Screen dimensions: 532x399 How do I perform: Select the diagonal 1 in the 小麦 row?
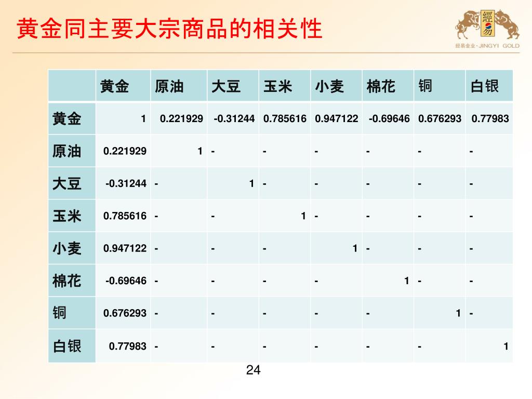[355, 248]
